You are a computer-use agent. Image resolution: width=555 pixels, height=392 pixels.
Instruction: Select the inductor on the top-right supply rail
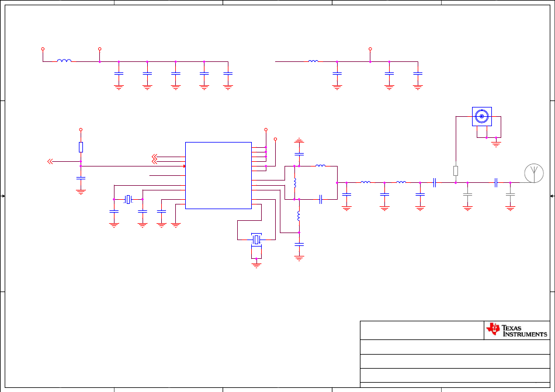coord(313,61)
